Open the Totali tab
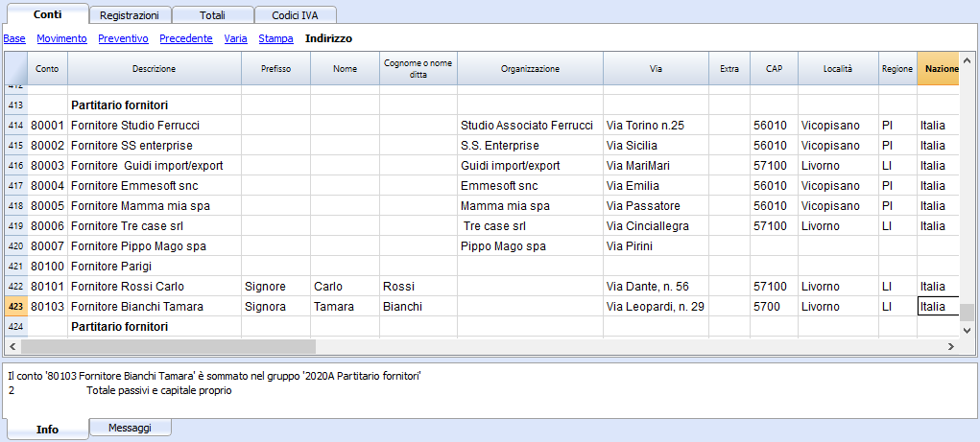The height and width of the screenshot is (442, 980). (x=213, y=15)
